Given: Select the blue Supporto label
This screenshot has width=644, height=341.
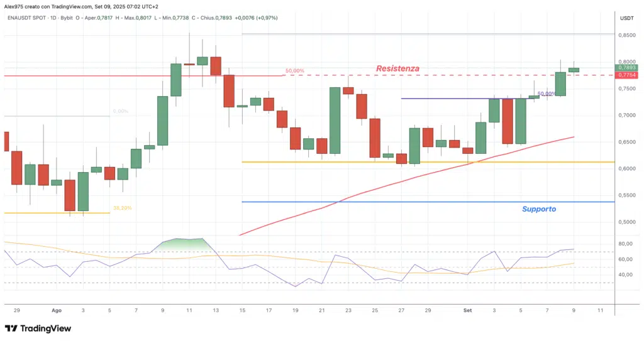Looking at the screenshot, I should (539, 208).
